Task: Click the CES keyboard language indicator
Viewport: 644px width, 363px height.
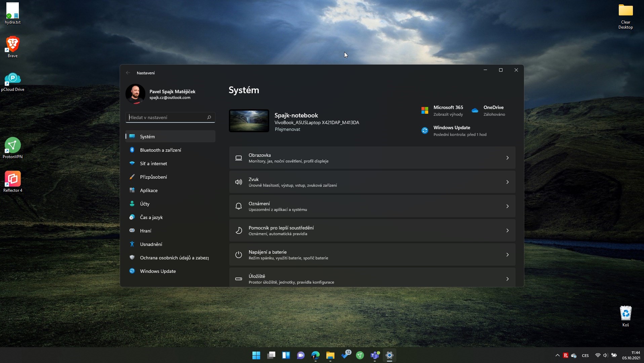Action: (x=585, y=356)
